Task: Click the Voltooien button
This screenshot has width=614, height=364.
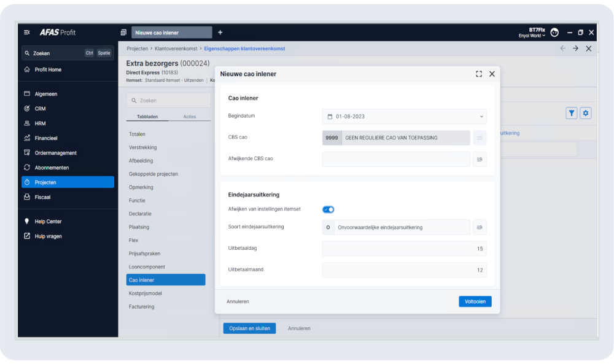Action: pos(475,302)
